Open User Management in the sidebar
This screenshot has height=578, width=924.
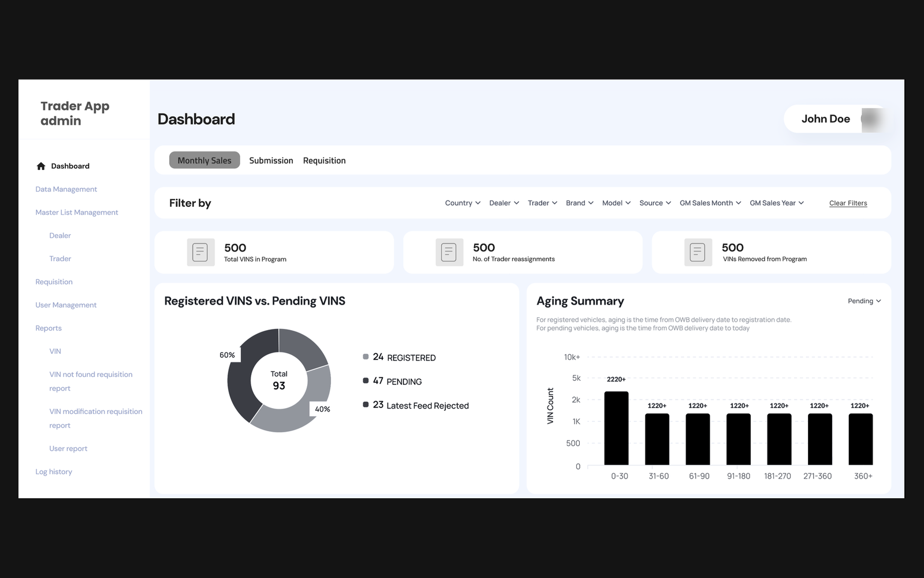66,305
